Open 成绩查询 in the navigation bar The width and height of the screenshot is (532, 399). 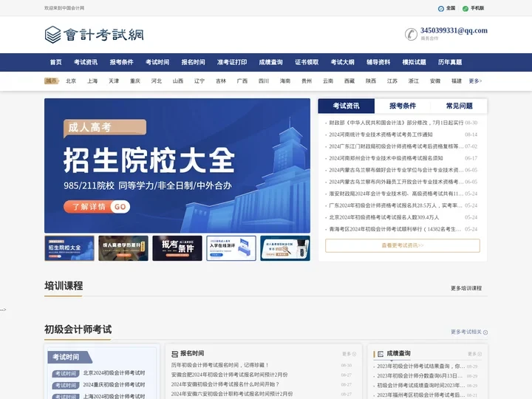click(x=270, y=62)
